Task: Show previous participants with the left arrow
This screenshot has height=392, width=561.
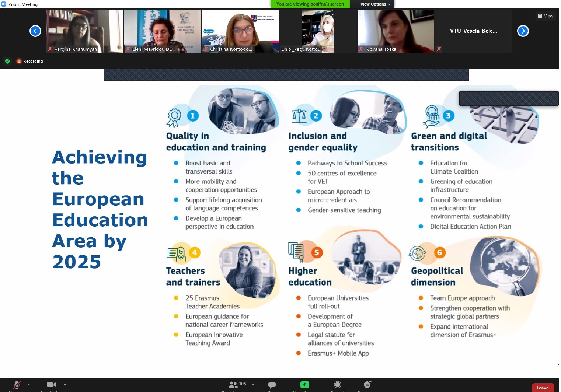Action: click(35, 31)
